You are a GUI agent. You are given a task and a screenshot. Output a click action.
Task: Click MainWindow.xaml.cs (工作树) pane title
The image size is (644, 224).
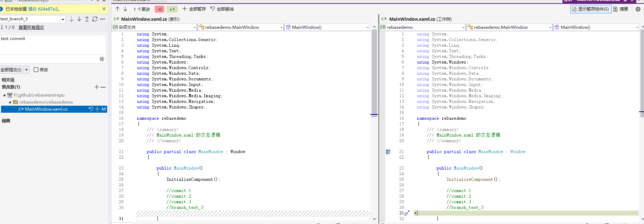coord(421,19)
